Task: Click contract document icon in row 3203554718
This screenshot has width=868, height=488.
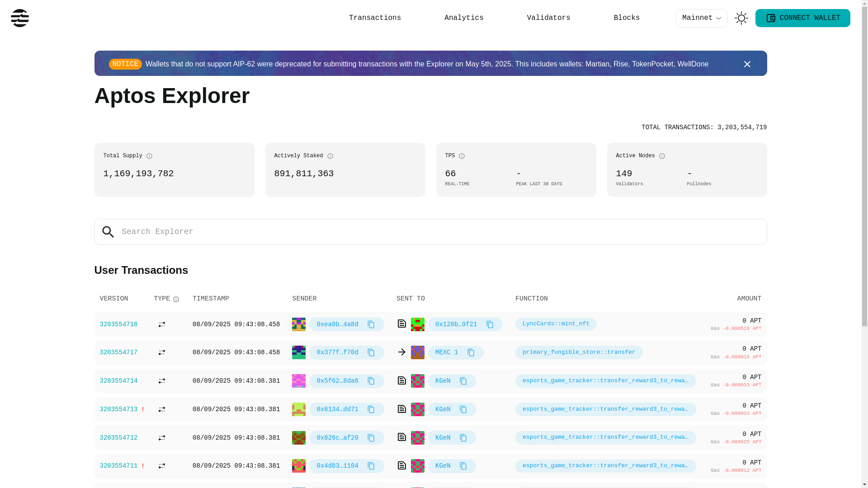Action: click(402, 324)
